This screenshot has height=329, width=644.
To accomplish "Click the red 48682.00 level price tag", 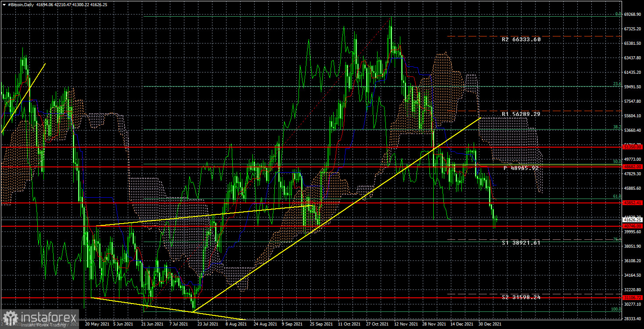I will [x=633, y=167].
